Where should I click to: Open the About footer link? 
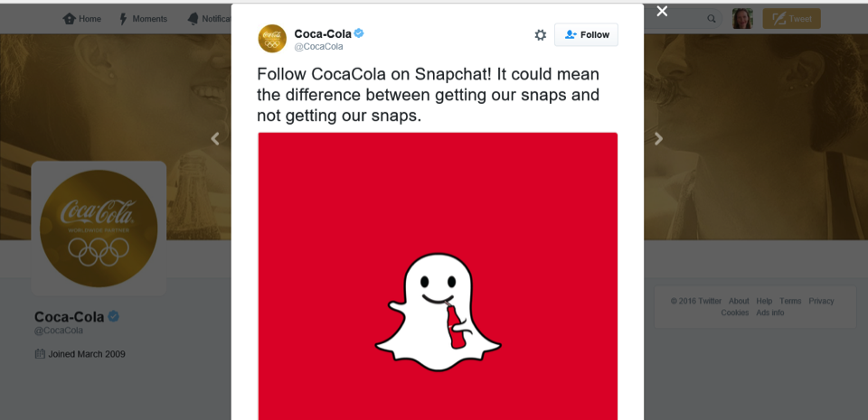tap(739, 301)
